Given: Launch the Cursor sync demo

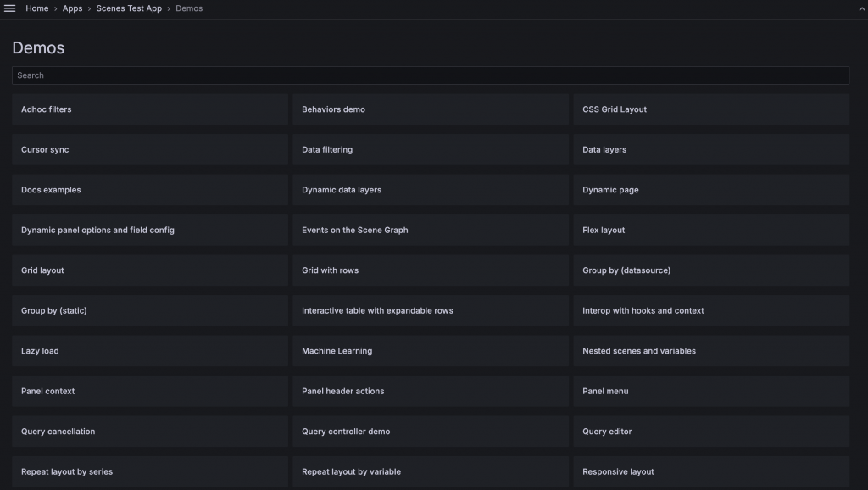Looking at the screenshot, I should point(150,150).
